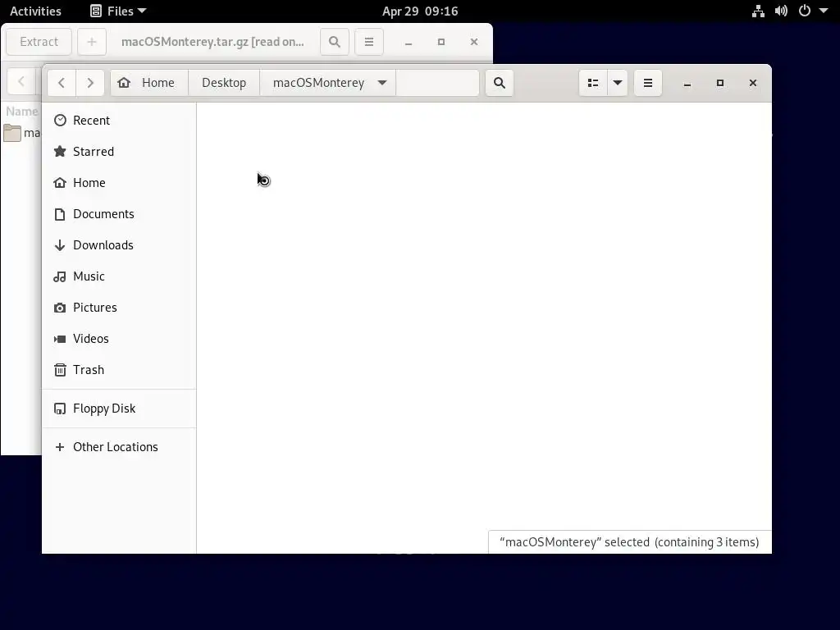The height and width of the screenshot is (630, 840).
Task: Open Other Locations in sidebar
Action: point(119,447)
